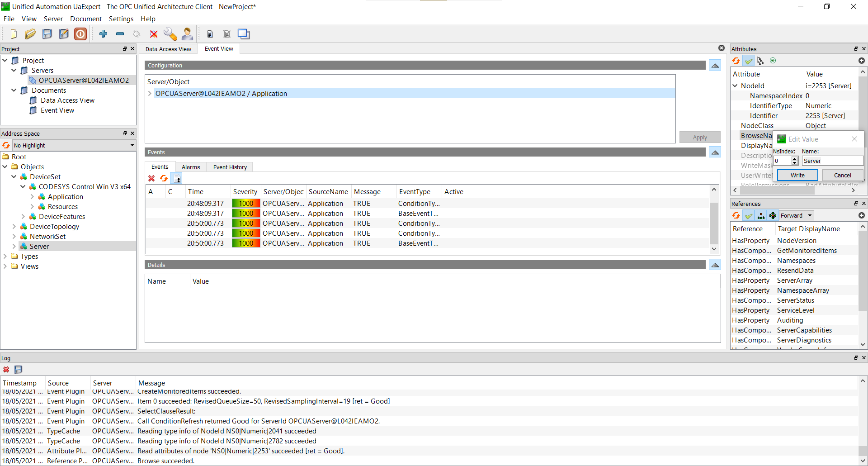Select the DeviceTopology node
The height and width of the screenshot is (466, 868).
[54, 227]
